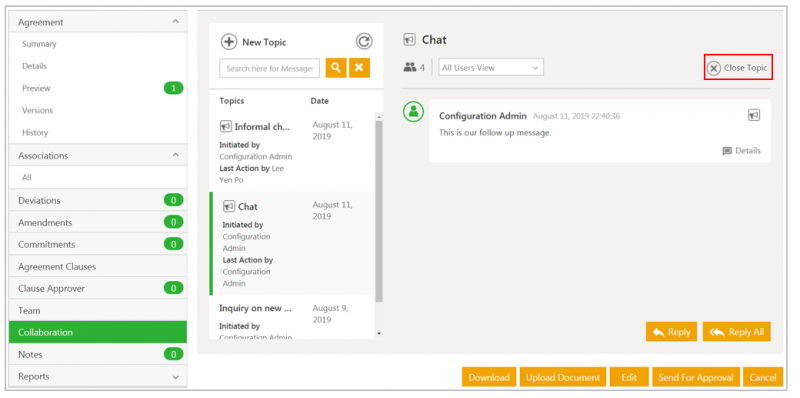This screenshot has width=800, height=398.
Task: Click the message text 'This is our follow up message.'
Action: (x=495, y=133)
